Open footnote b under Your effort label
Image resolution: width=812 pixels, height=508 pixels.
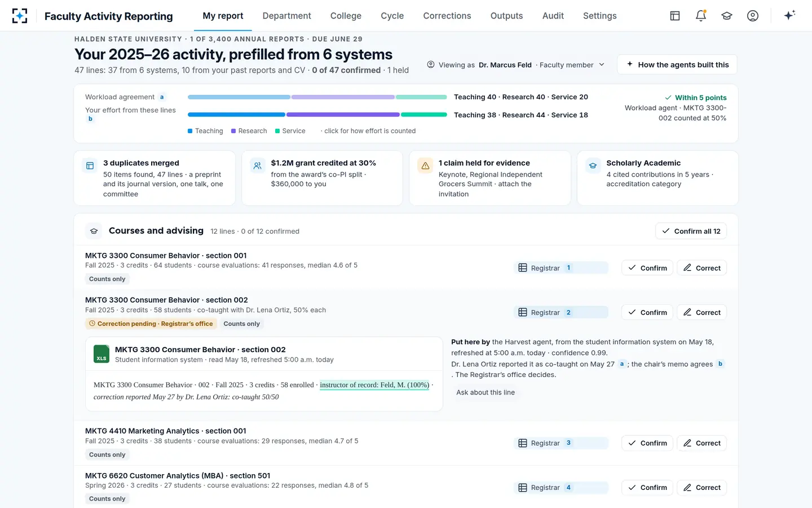tap(90, 119)
